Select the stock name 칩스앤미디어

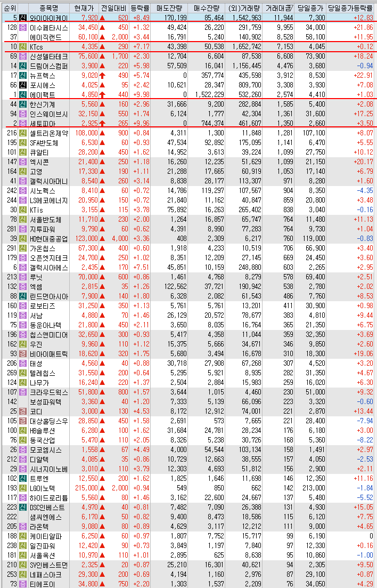click(48, 334)
